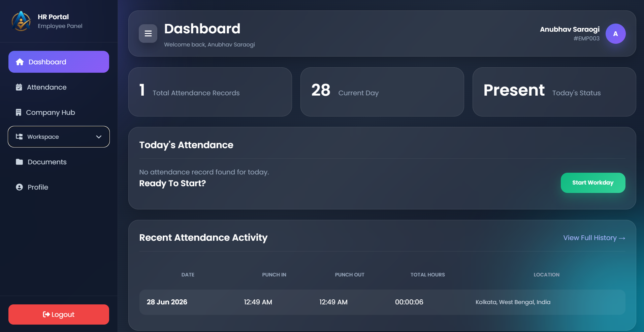Open Company Hub in sidebar
The height and width of the screenshot is (332, 644).
click(x=59, y=112)
